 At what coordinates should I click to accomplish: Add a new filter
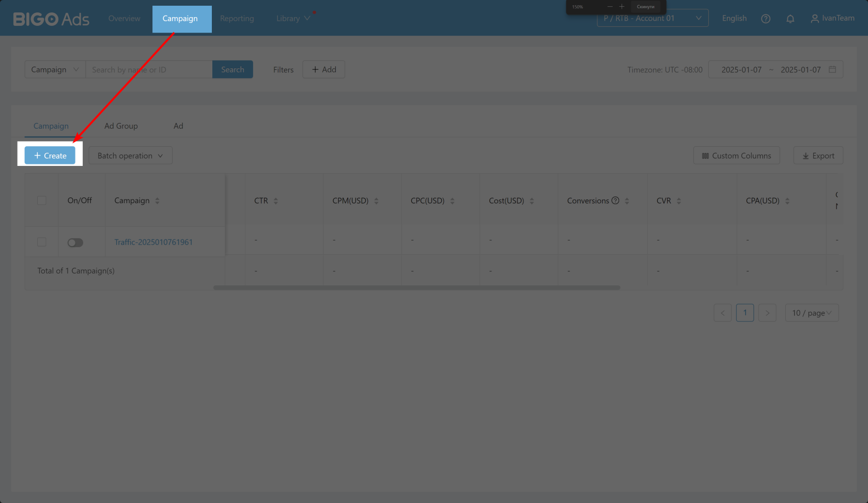pyautogui.click(x=324, y=69)
